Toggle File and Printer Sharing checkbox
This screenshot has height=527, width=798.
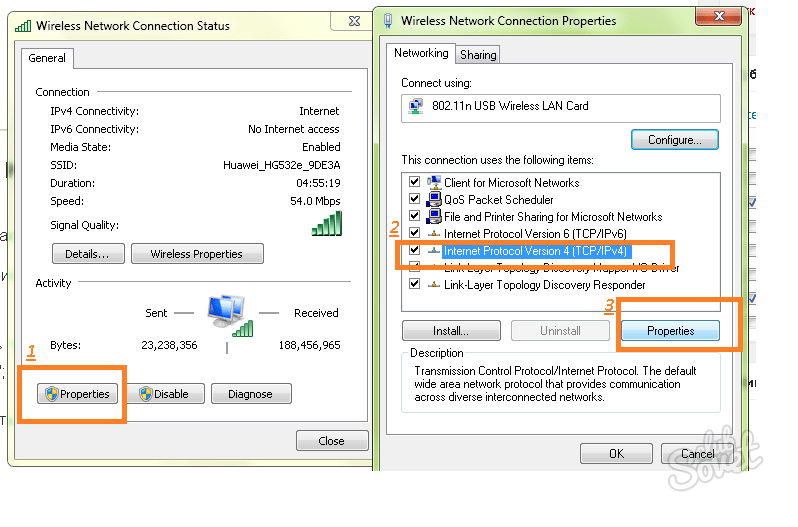414,216
